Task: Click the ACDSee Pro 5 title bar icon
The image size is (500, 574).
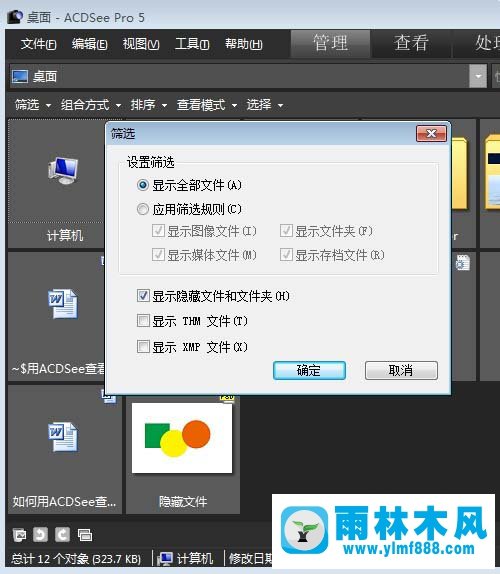Action: pyautogui.click(x=15, y=17)
